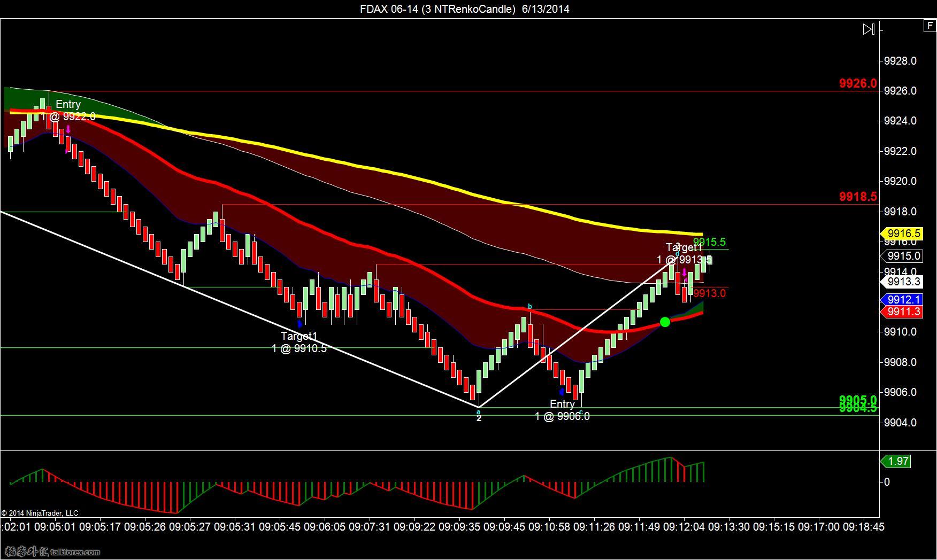
Task: Click the 09:12:04 time axis label
Action: tap(684, 527)
